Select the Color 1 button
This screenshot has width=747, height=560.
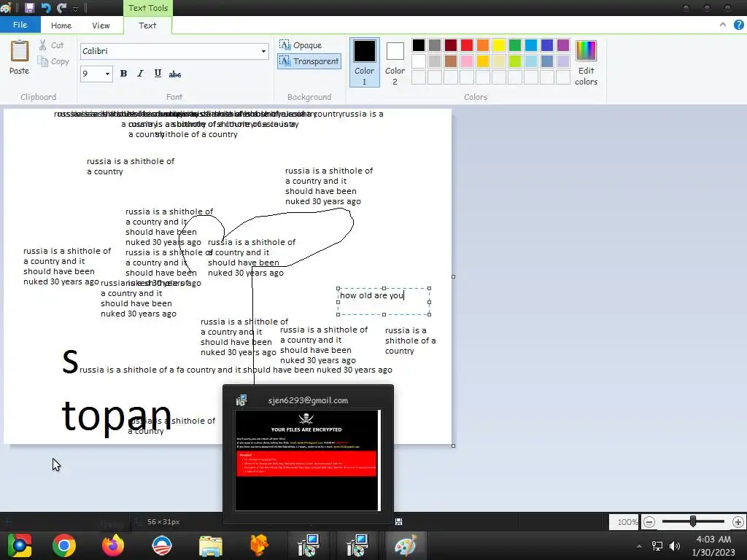(x=365, y=63)
